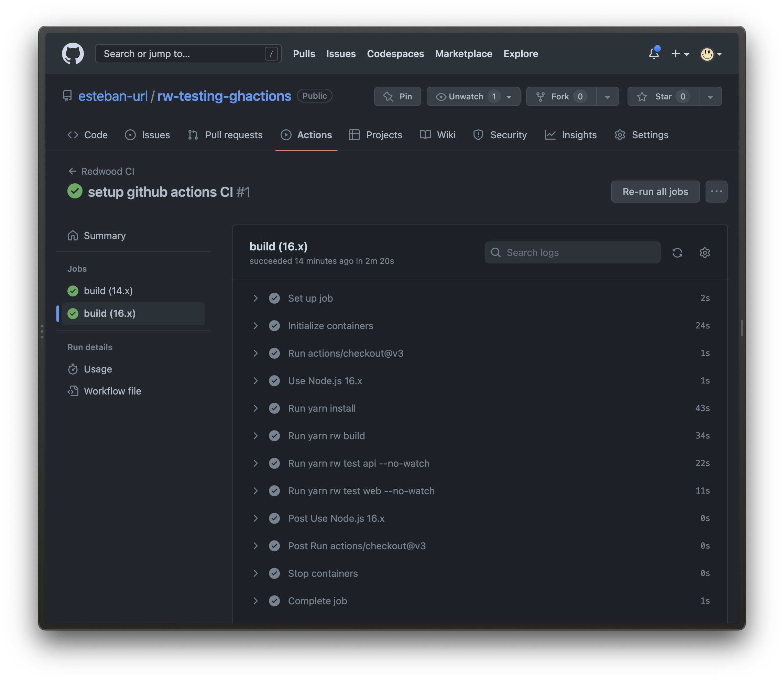
Task: Switch to the repository Issues tab
Action: (148, 135)
